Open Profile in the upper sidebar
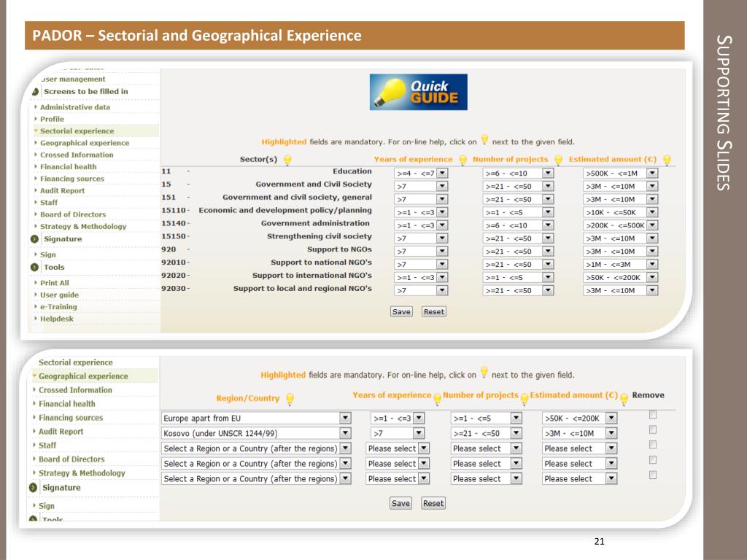The image size is (747, 560). [x=52, y=119]
